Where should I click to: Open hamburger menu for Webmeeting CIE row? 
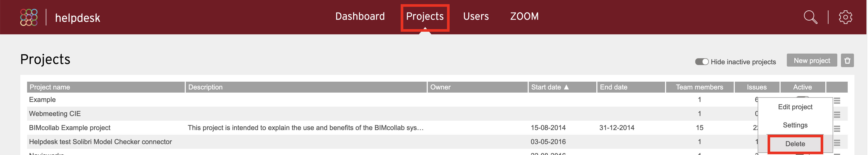click(837, 115)
